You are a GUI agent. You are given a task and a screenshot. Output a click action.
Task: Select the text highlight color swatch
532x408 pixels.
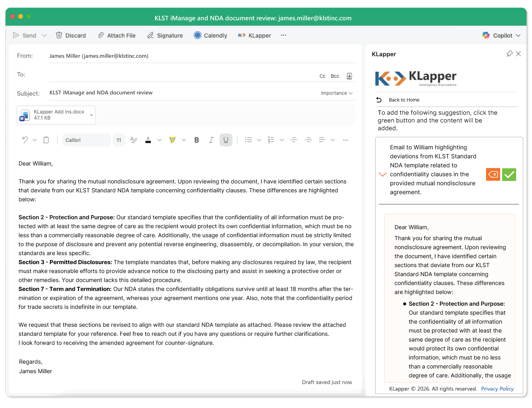coord(172,140)
